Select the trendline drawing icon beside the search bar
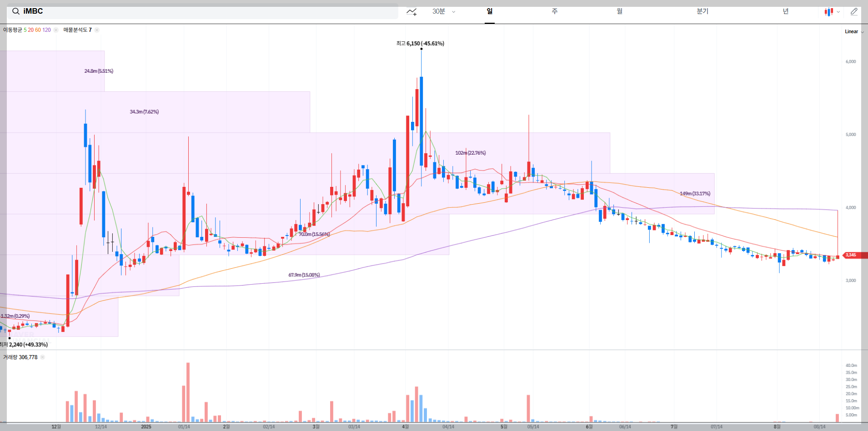Viewport: 868px width, 431px height. click(411, 11)
